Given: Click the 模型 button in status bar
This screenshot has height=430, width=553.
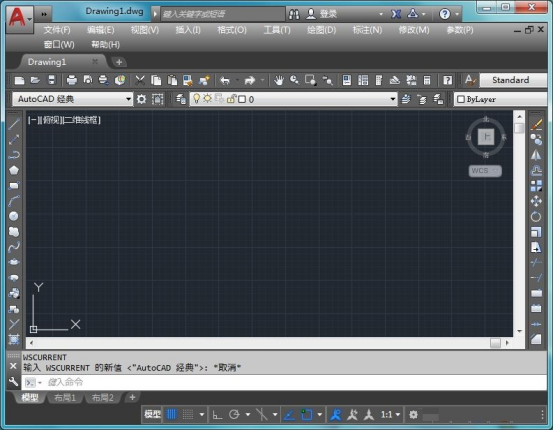Looking at the screenshot, I should coord(152,414).
